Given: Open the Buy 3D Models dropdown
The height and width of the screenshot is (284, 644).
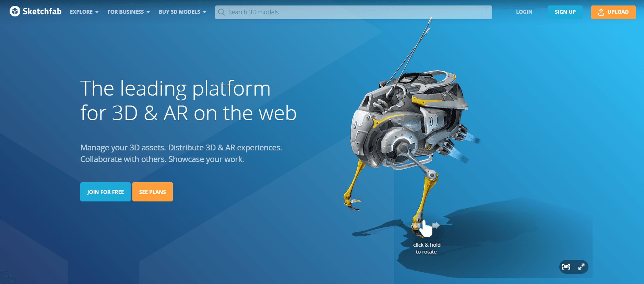Looking at the screenshot, I should coord(182,12).
